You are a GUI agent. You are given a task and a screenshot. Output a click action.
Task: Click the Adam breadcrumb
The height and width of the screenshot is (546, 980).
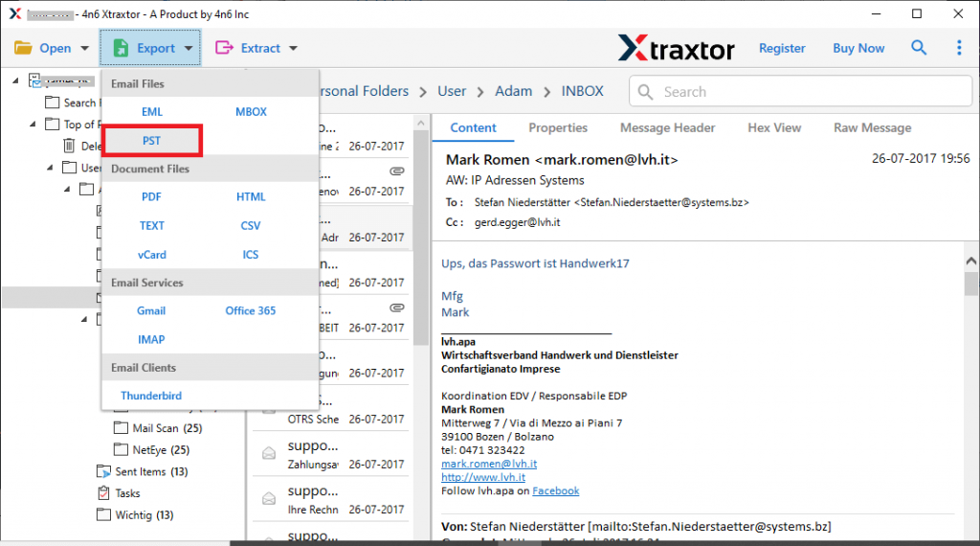coord(514,91)
